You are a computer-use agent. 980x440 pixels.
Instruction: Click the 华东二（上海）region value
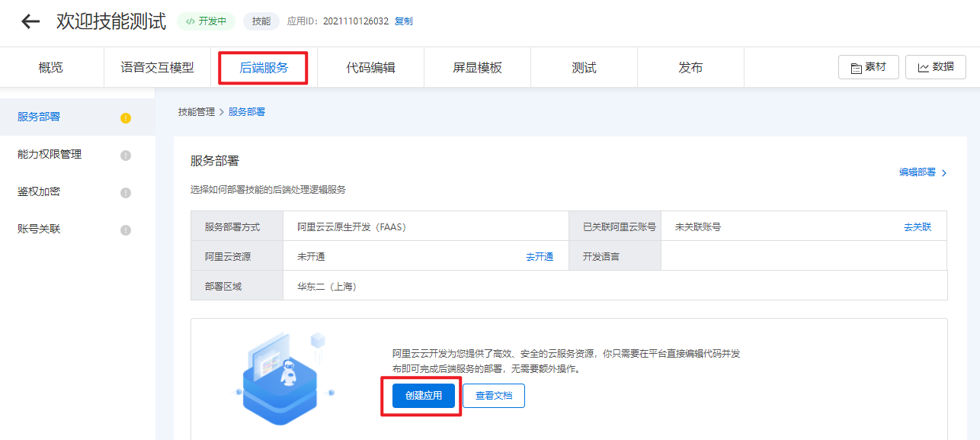[328, 287]
